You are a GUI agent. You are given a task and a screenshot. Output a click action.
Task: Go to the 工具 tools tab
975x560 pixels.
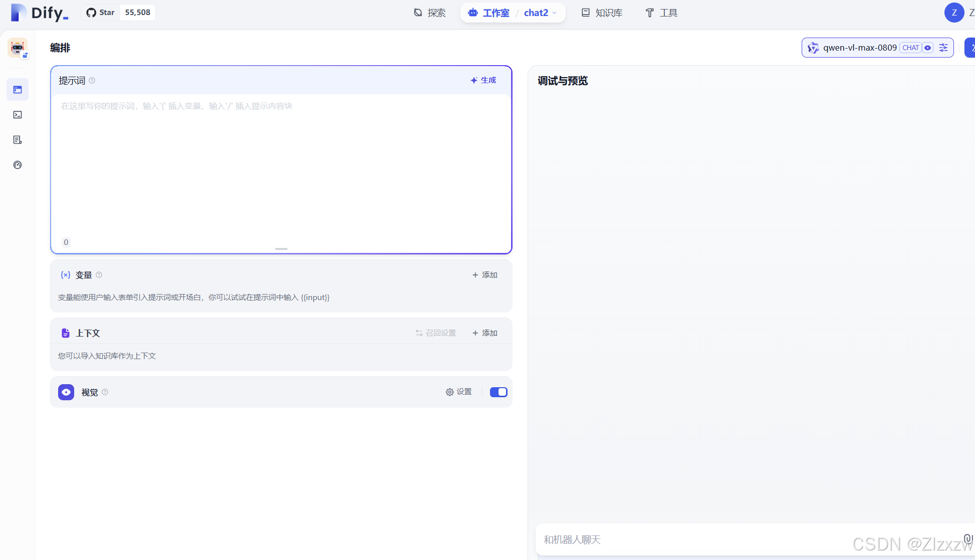point(661,13)
